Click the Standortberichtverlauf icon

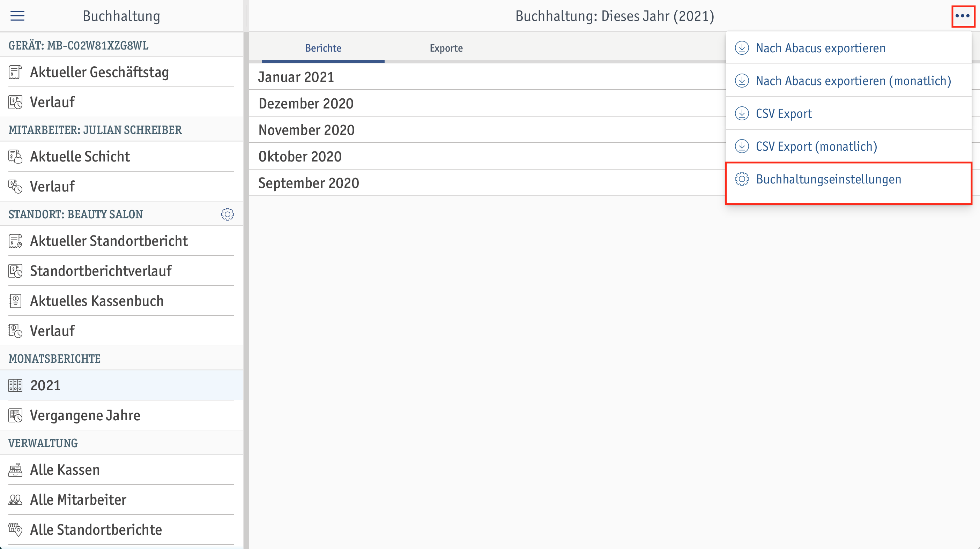15,271
